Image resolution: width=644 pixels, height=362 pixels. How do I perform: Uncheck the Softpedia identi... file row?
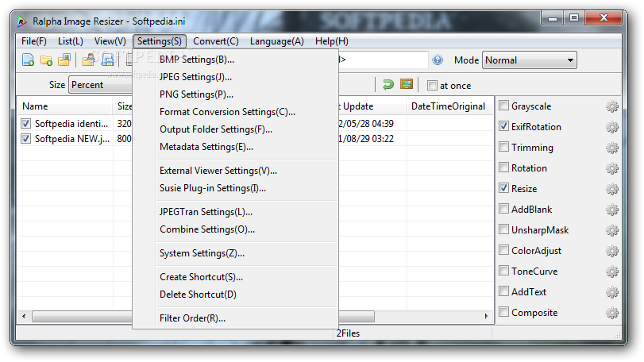tap(26, 124)
